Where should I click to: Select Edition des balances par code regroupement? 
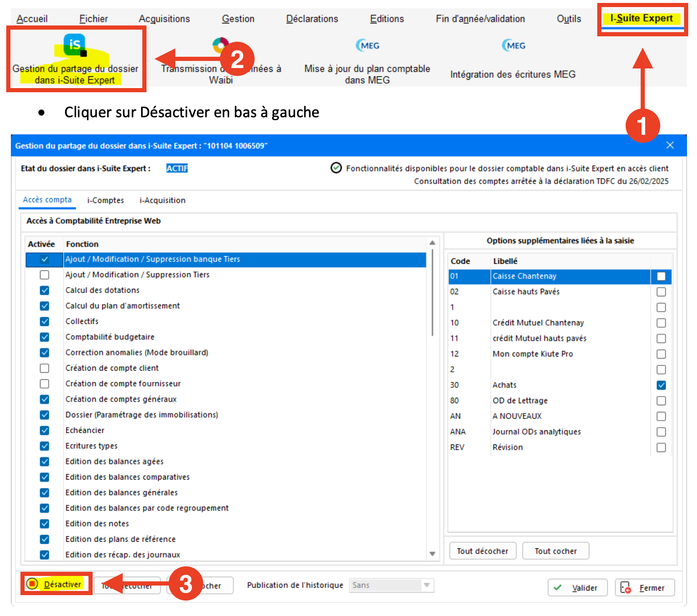[226, 508]
